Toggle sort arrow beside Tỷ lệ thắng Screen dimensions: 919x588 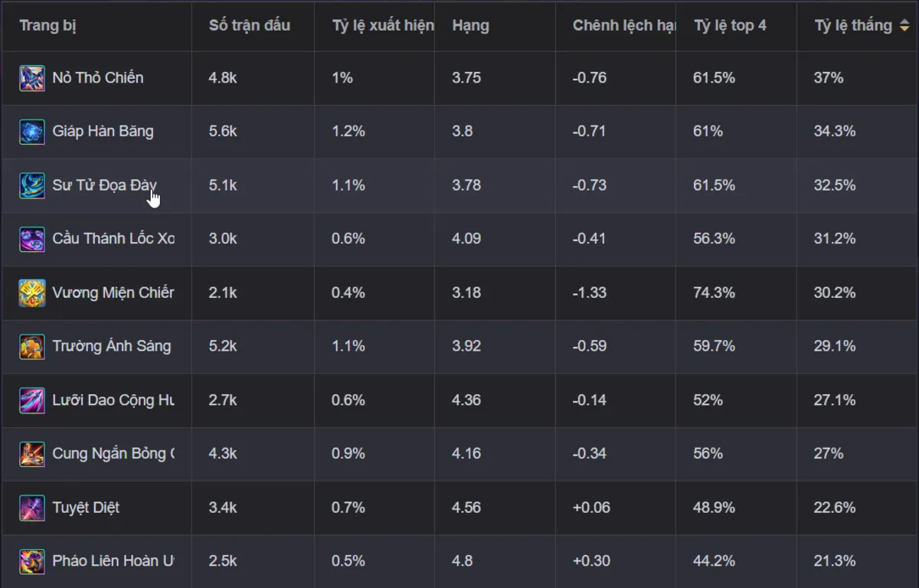coord(904,25)
